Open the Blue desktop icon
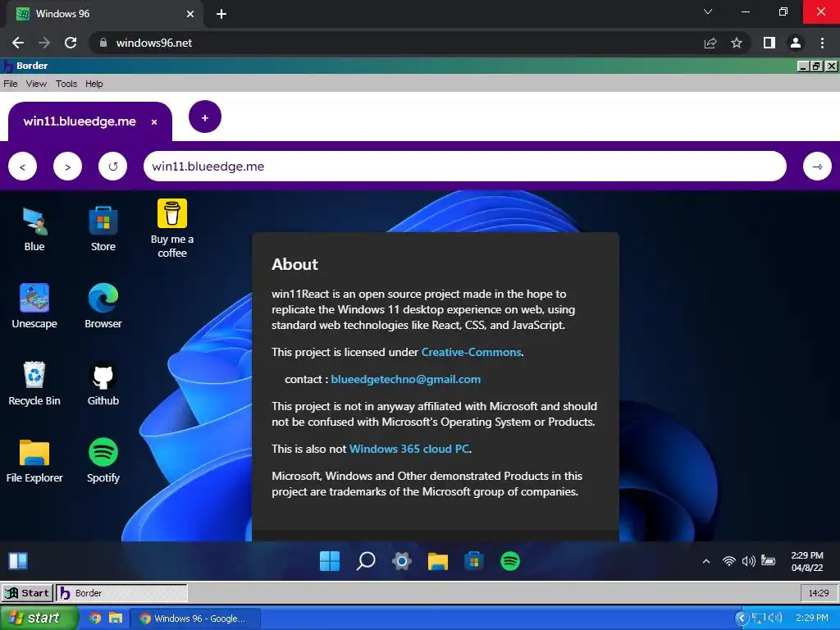The height and width of the screenshot is (630, 840). pos(34,230)
